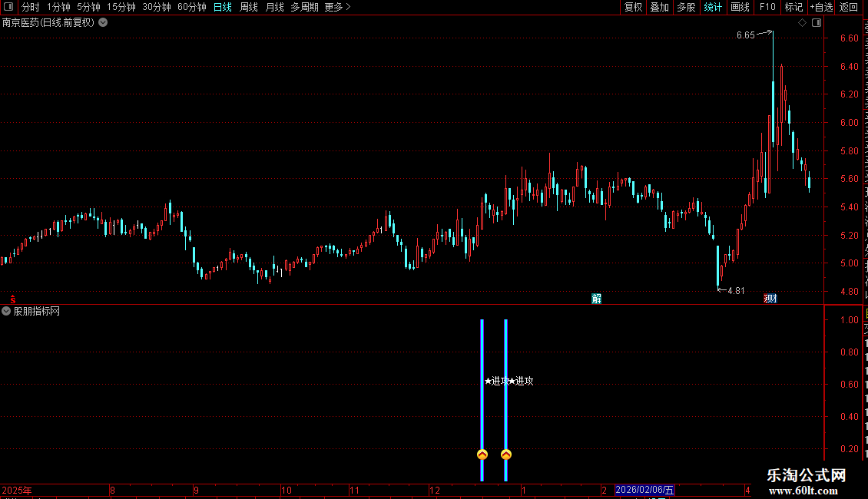Viewport: 868px width, 499px height.
Task: Add stock via +自选 button
Action: click(x=821, y=7)
